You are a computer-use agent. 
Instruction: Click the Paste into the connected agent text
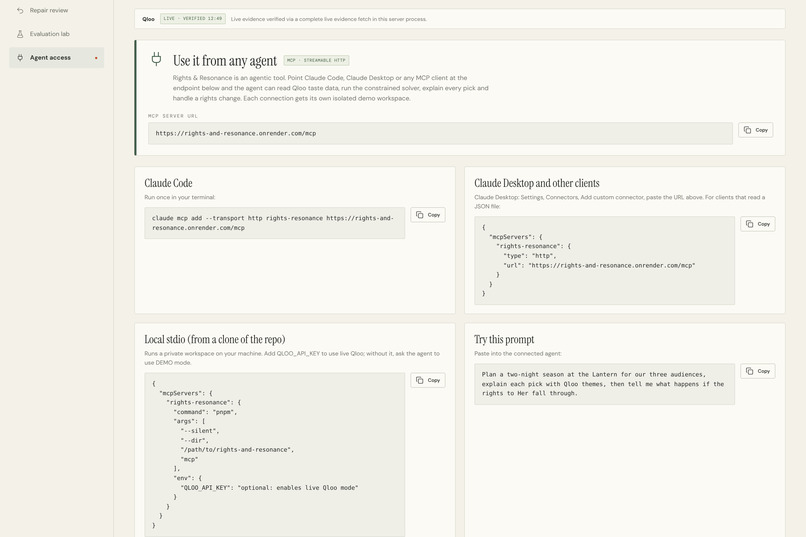pyautogui.click(x=518, y=354)
